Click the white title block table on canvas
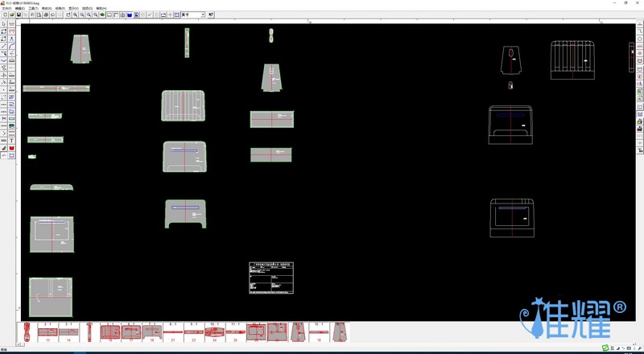 271,277
